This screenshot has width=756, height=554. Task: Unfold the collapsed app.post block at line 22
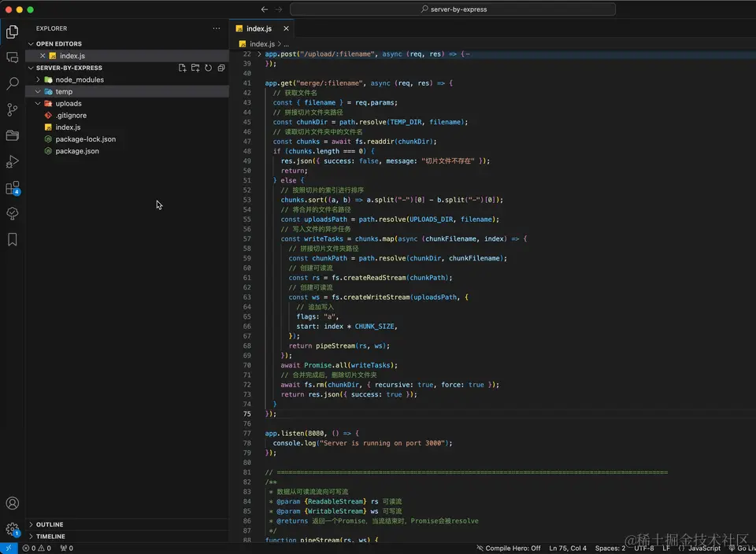(x=259, y=54)
